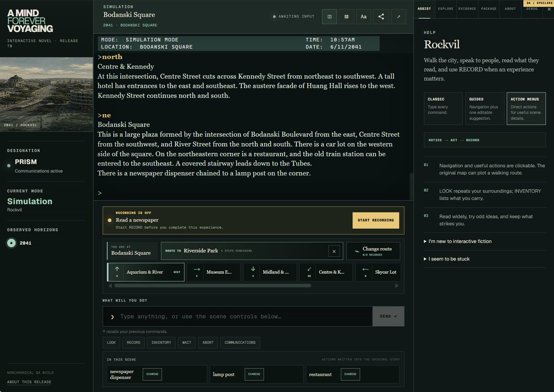The width and height of the screenshot is (554, 392).
Task: Go west to Skycar Lot
Action: [x=378, y=272]
